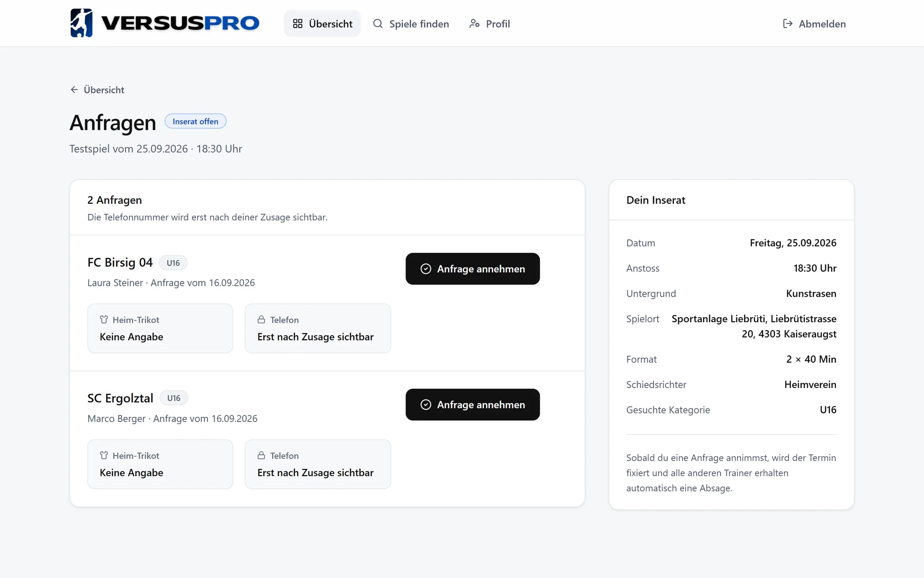This screenshot has width=924, height=578.
Task: Click checkmark icon on SC Ergolztal accept button
Action: click(x=425, y=404)
